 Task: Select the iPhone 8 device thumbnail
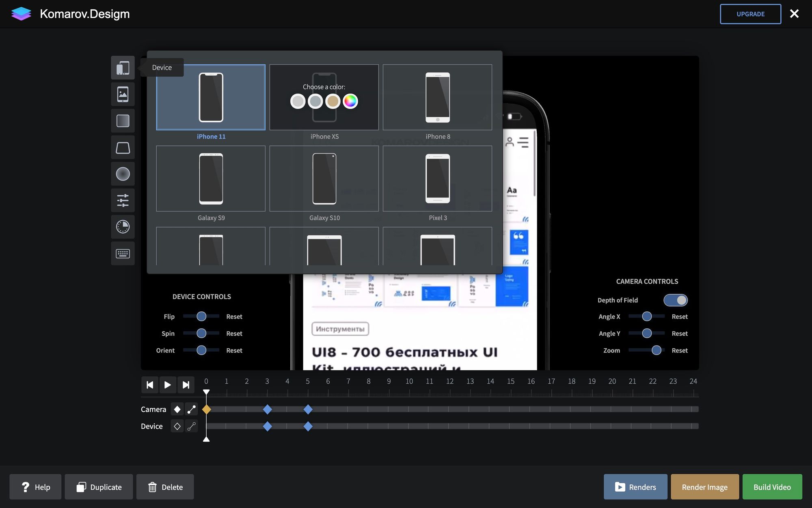tap(437, 97)
